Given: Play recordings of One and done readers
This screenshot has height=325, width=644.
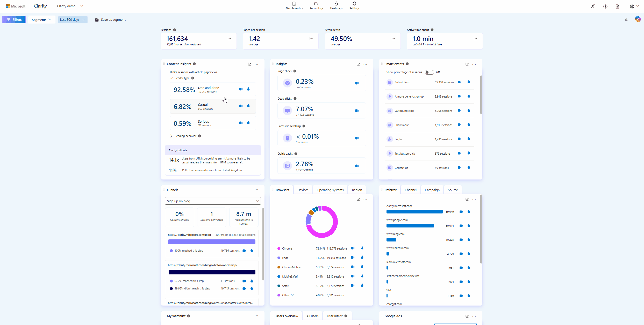Looking at the screenshot, I should [x=241, y=89].
